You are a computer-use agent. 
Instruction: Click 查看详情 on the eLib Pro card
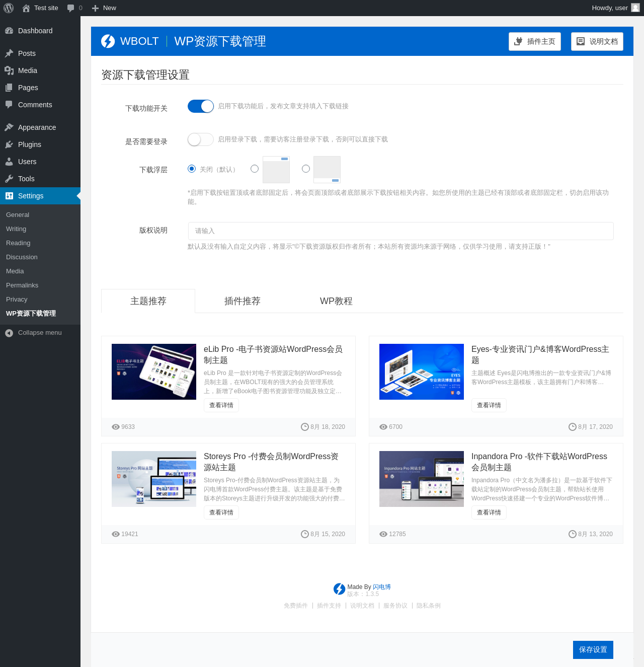[221, 405]
